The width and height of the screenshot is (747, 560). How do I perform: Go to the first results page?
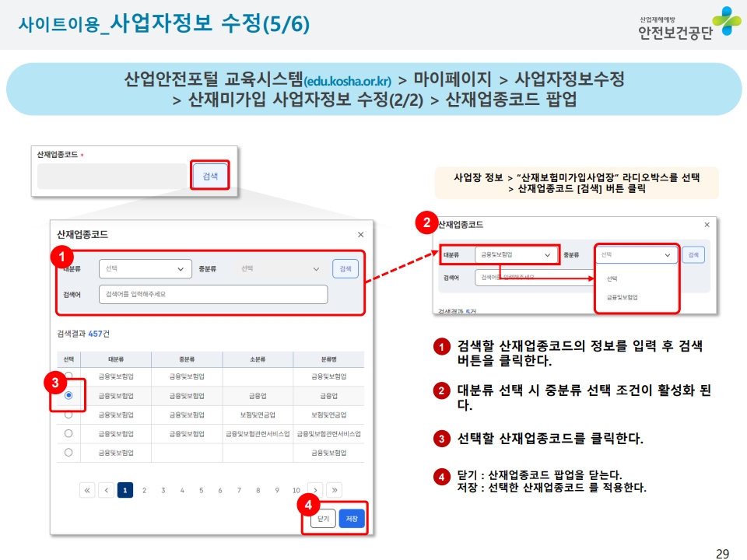[86, 490]
